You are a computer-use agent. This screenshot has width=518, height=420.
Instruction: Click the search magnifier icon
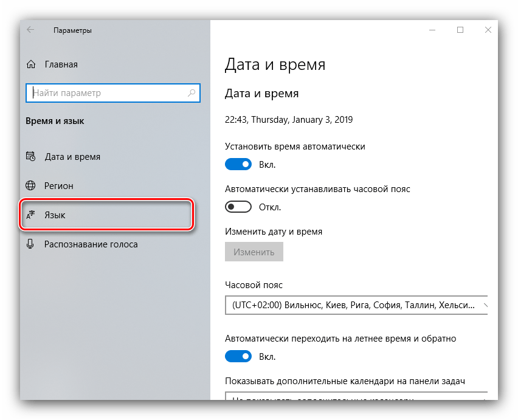tap(192, 93)
